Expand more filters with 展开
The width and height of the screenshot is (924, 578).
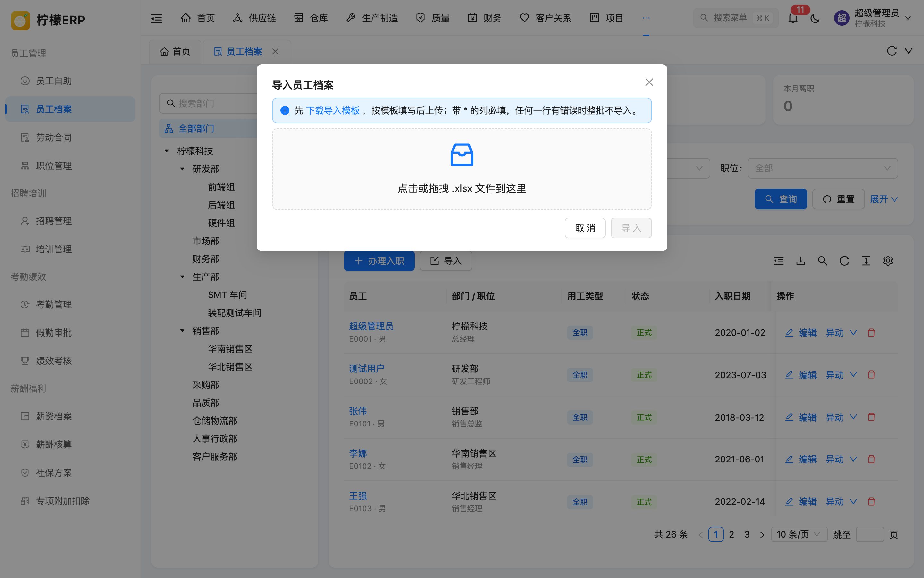pyautogui.click(x=884, y=199)
